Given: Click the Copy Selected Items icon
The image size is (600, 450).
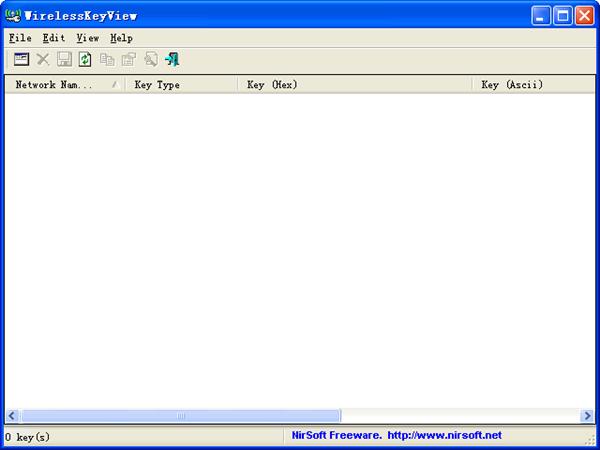Looking at the screenshot, I should pyautogui.click(x=107, y=59).
